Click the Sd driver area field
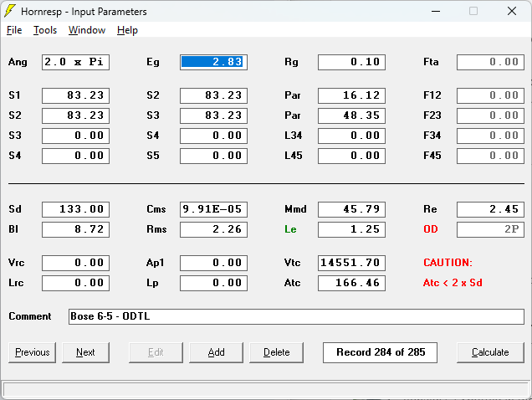532x400 pixels. pos(75,209)
